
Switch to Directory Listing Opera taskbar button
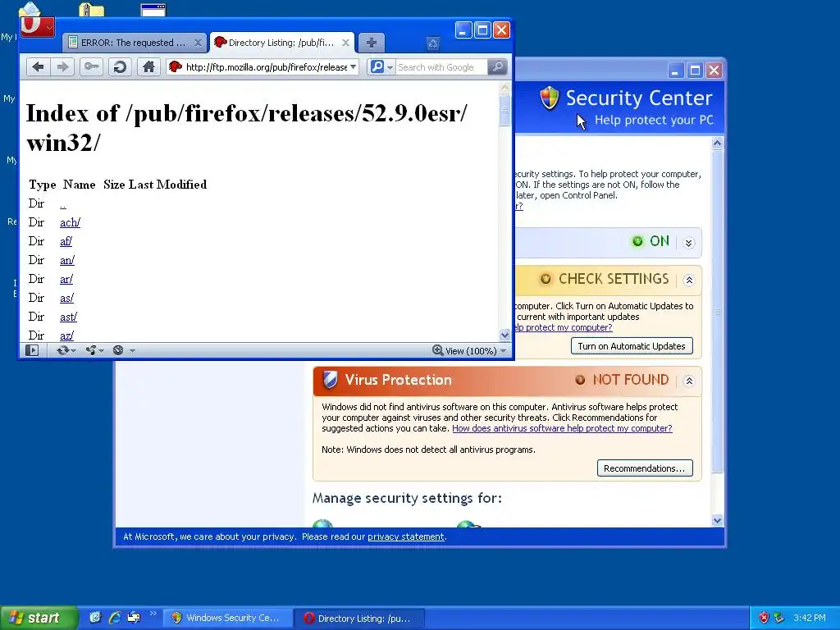click(359, 618)
